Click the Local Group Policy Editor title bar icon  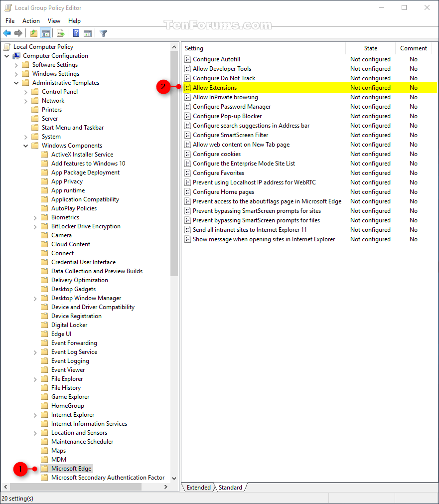[x=7, y=7]
